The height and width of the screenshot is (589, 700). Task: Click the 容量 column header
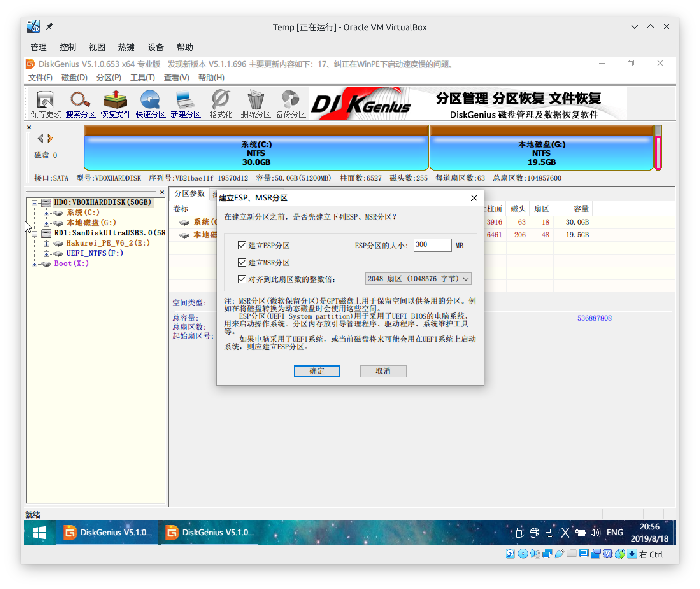[581, 209]
